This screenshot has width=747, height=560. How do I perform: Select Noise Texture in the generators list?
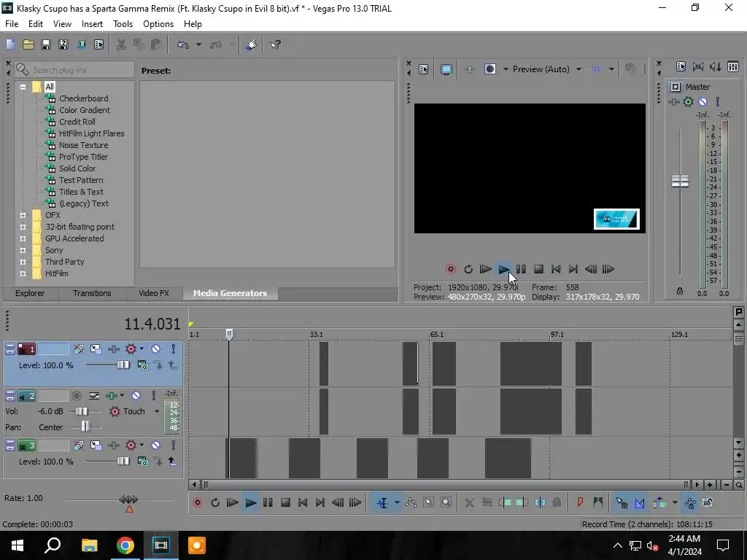83,145
